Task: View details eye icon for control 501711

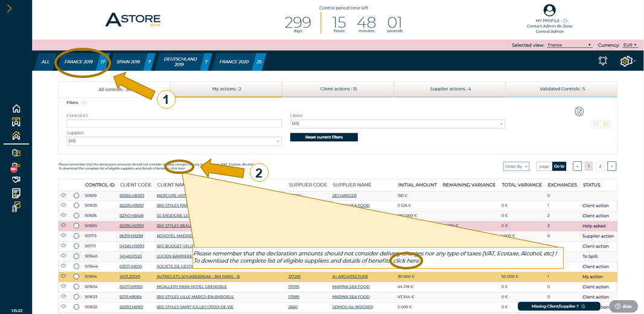Action: [x=63, y=246]
